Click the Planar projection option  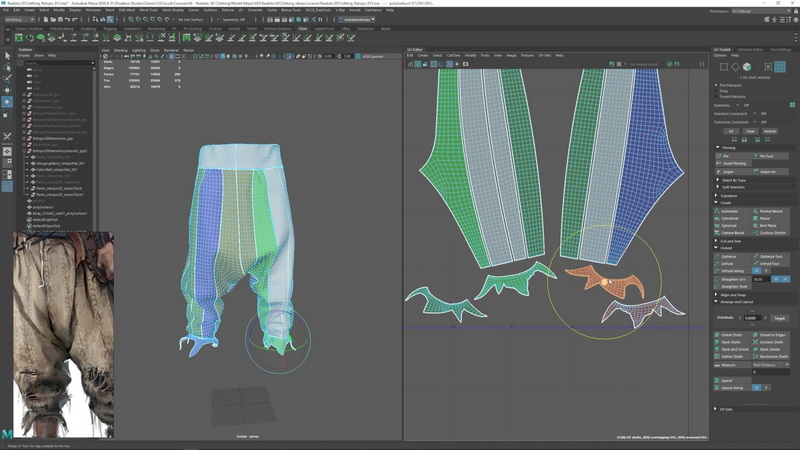[x=770, y=218]
